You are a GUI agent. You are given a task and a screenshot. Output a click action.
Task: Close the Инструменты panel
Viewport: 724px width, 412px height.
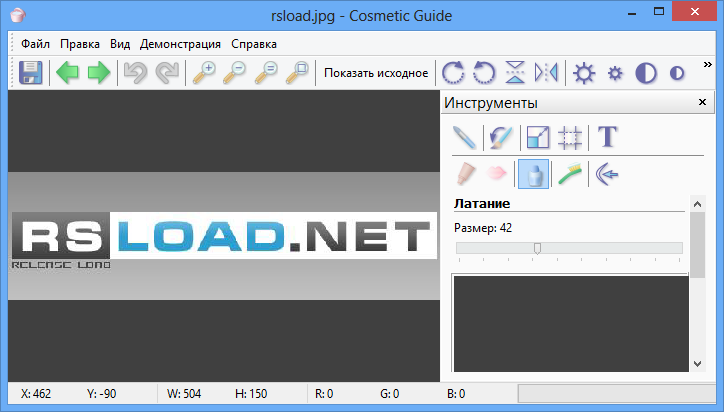702,102
